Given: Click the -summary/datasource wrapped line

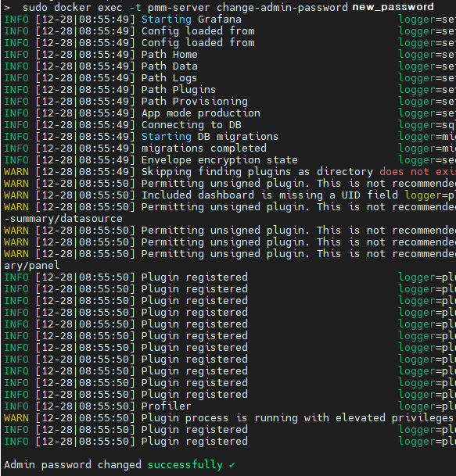Looking at the screenshot, I should [63, 219].
